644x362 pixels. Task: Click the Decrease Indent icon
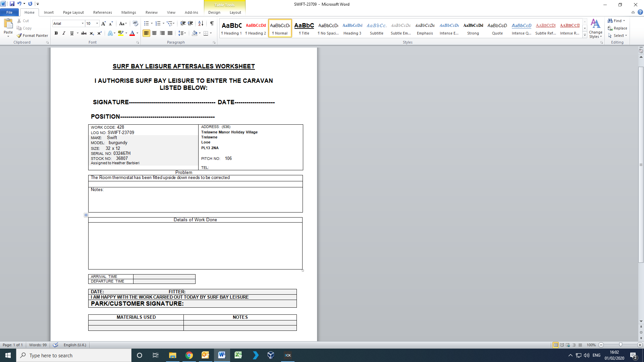point(183,23)
